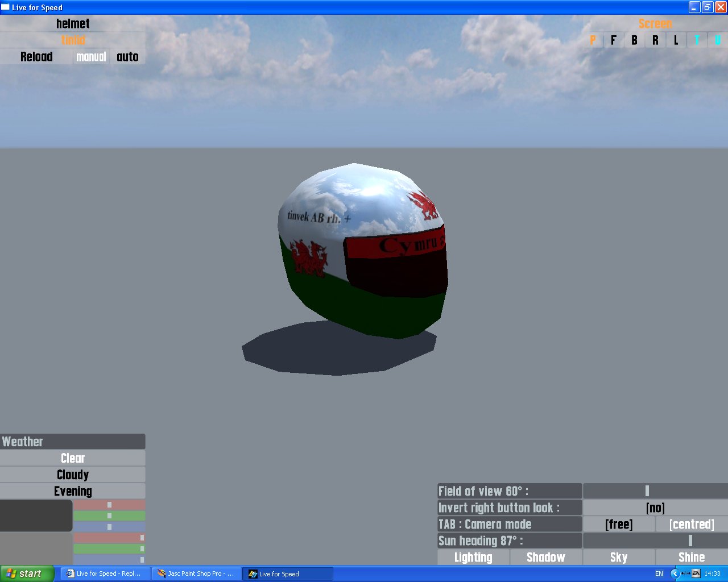Click the EA tray icon
The height and width of the screenshot is (582, 728).
(x=696, y=573)
